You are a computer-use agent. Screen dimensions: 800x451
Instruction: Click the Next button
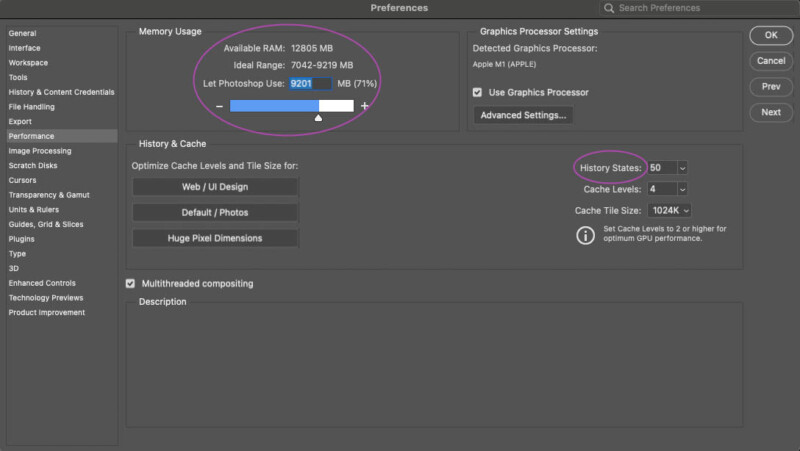(x=771, y=112)
